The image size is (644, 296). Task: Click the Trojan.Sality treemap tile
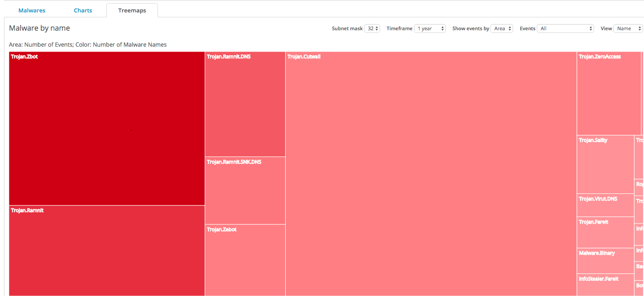click(605, 164)
